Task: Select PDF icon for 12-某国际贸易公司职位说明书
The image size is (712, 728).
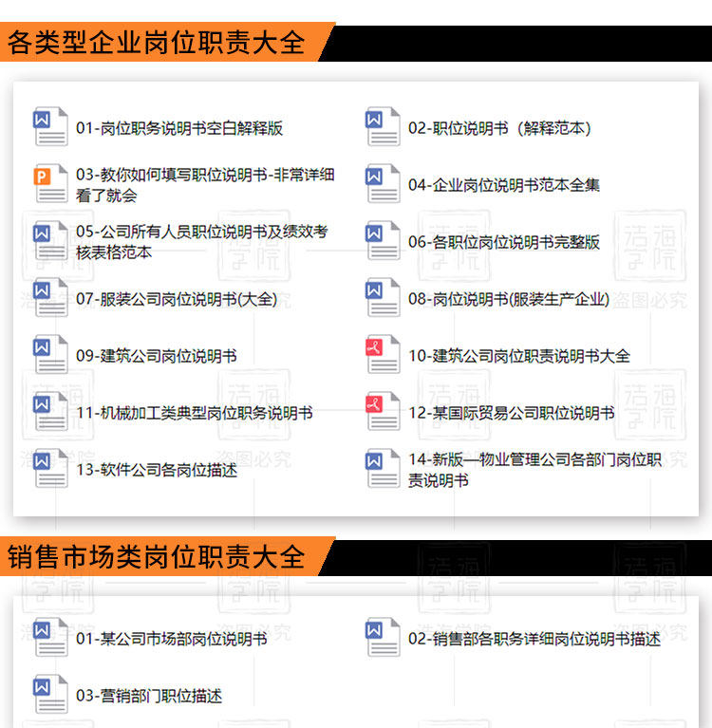Action: (383, 411)
